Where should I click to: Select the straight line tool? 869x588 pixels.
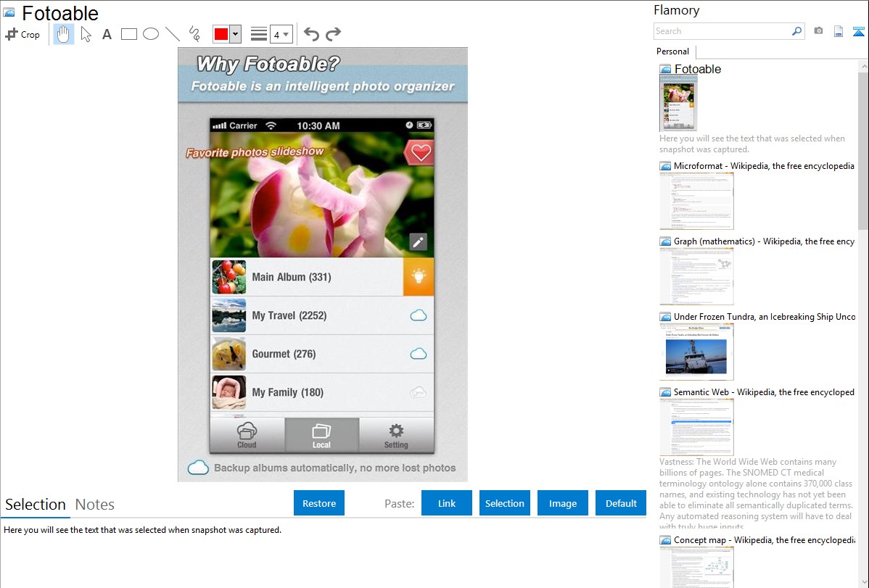click(x=173, y=34)
